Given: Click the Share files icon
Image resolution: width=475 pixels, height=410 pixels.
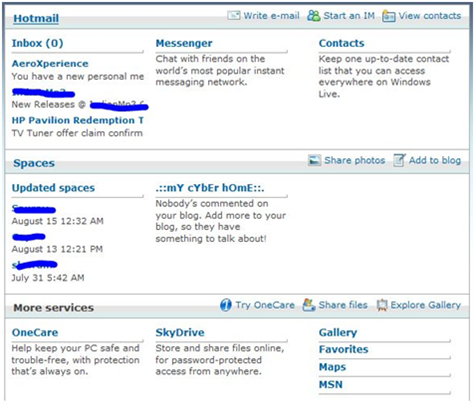Looking at the screenshot, I should point(309,305).
